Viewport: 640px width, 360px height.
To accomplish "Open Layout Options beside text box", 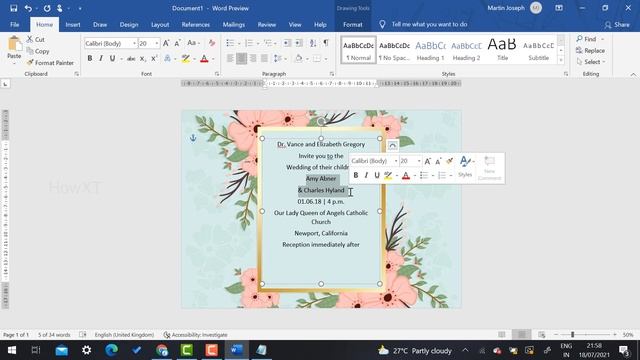I will pos(392,145).
